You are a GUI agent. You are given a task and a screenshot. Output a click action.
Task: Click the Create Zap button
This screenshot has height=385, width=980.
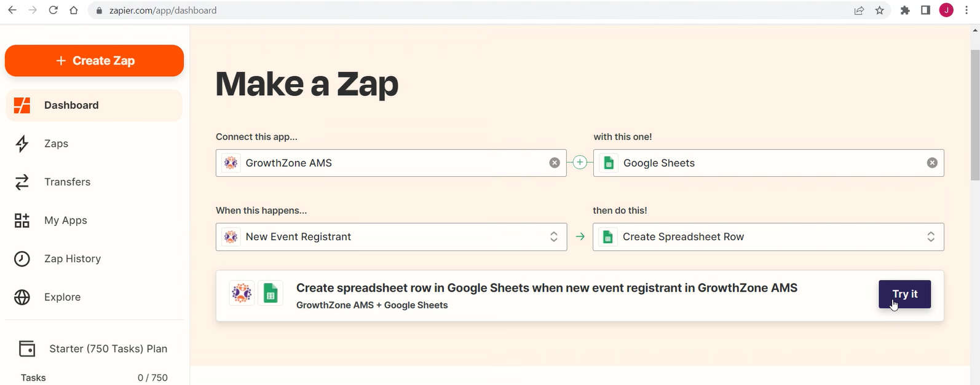pyautogui.click(x=94, y=61)
